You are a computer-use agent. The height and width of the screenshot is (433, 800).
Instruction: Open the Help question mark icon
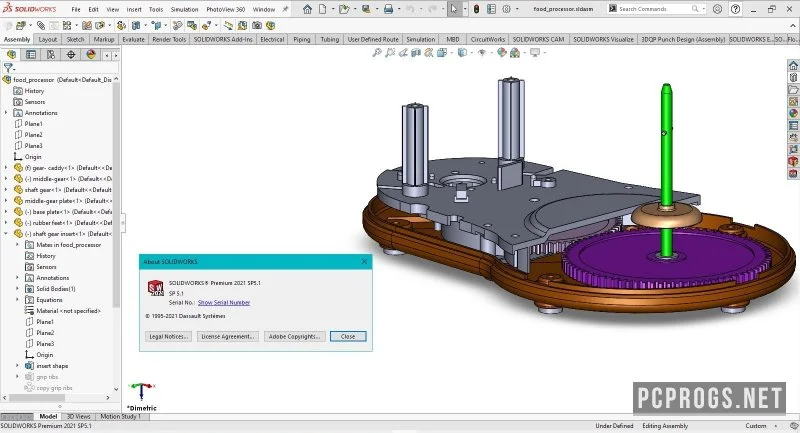pyautogui.click(x=735, y=9)
